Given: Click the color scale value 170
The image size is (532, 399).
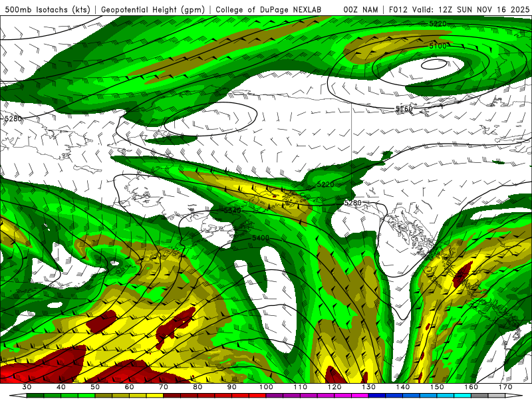Looking at the screenshot, I should pyautogui.click(x=505, y=387).
